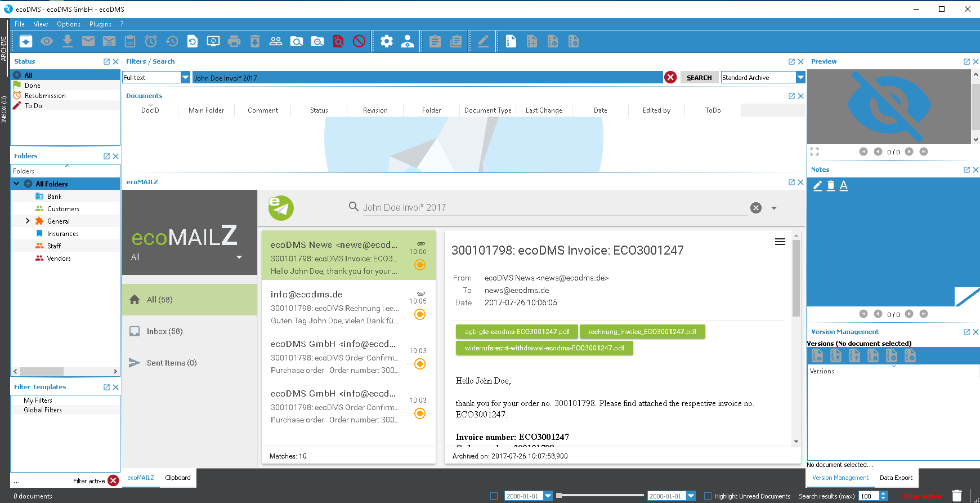
Task: Tick the date range checkbox in status bar
Action: pos(494,496)
